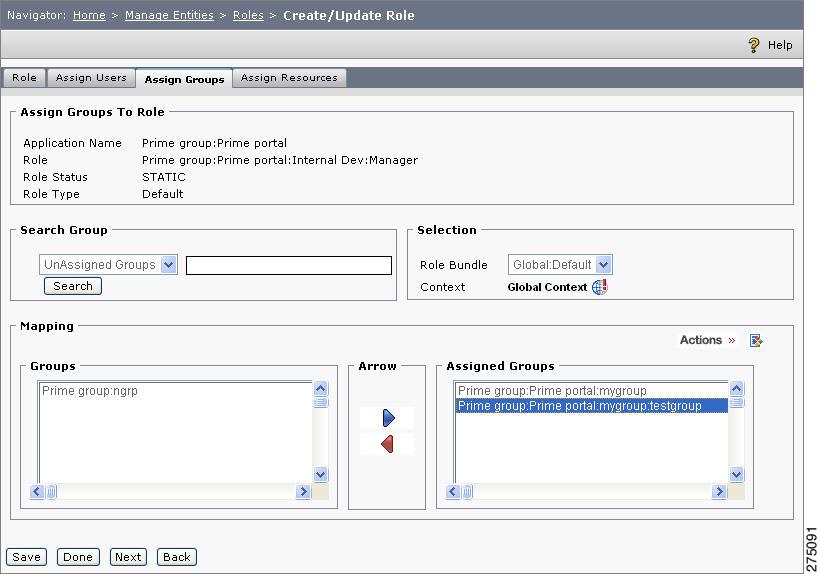
Task: Click the Global Context globe icon
Action: click(600, 286)
